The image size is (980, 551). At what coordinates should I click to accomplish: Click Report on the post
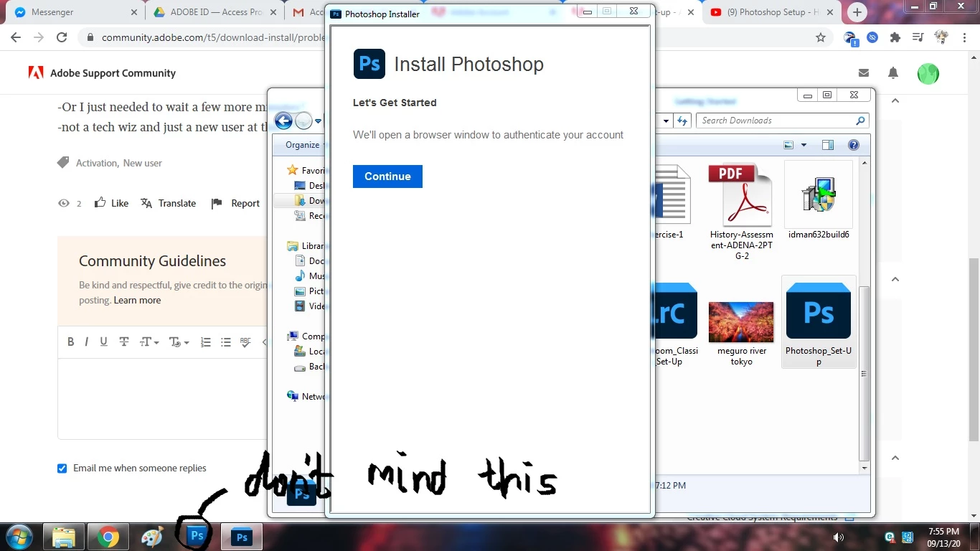point(235,203)
